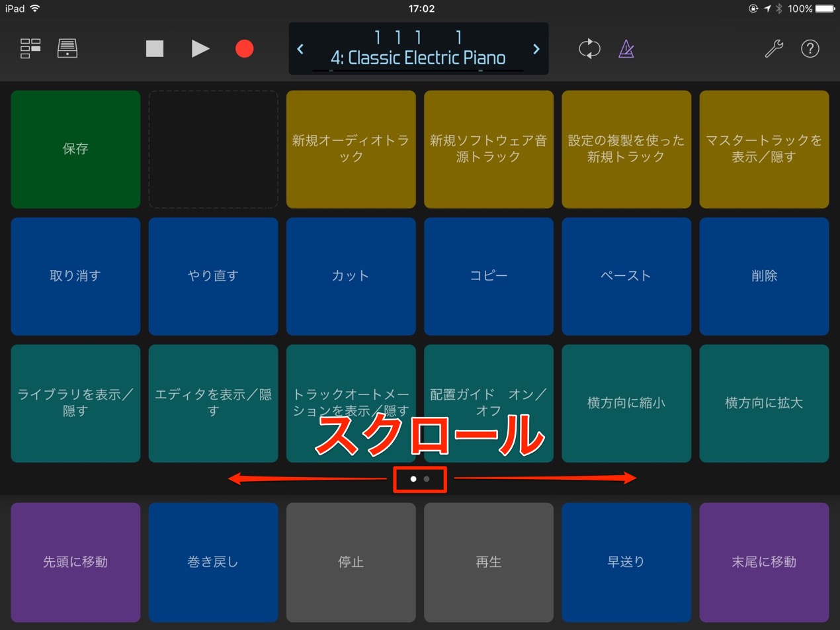The width and height of the screenshot is (840, 630).
Task: Toggle トラックオートメーションを表示/隠す
Action: pos(351,403)
